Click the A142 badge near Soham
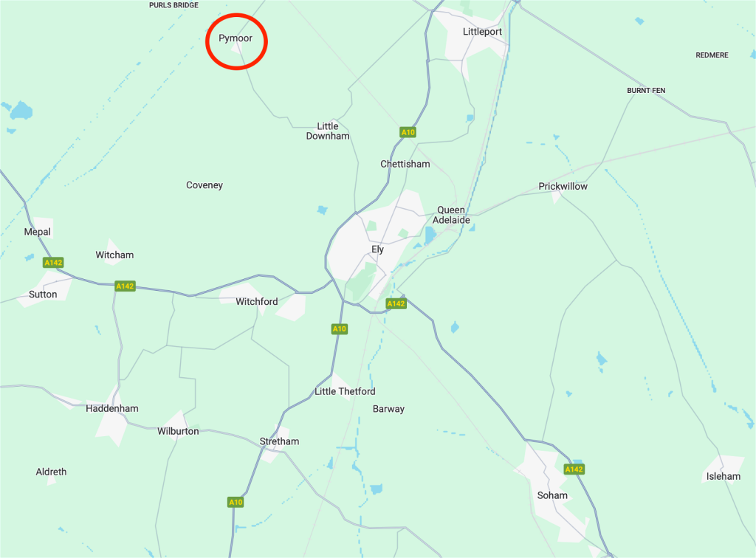 click(x=574, y=469)
